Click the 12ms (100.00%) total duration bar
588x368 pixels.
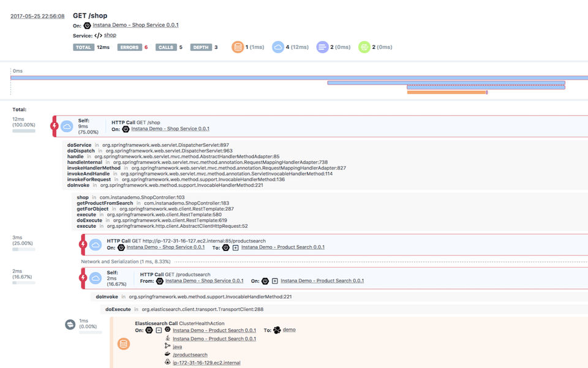(24, 131)
